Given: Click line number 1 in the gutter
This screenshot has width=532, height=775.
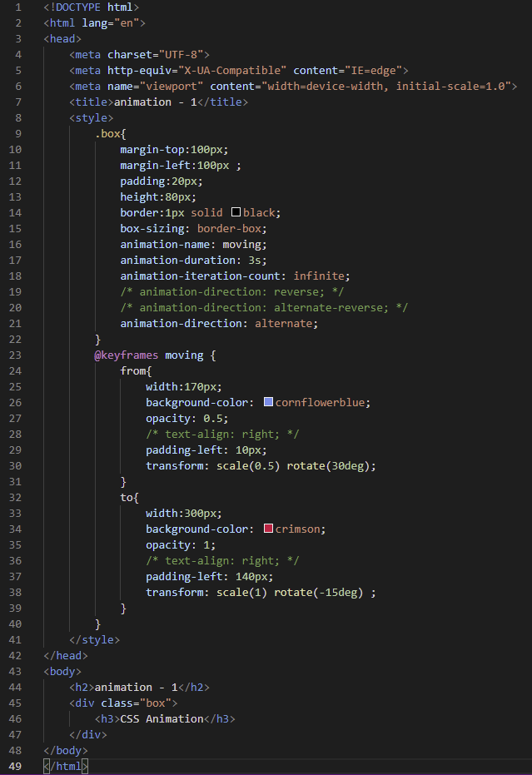Looking at the screenshot, I should click(x=18, y=7).
